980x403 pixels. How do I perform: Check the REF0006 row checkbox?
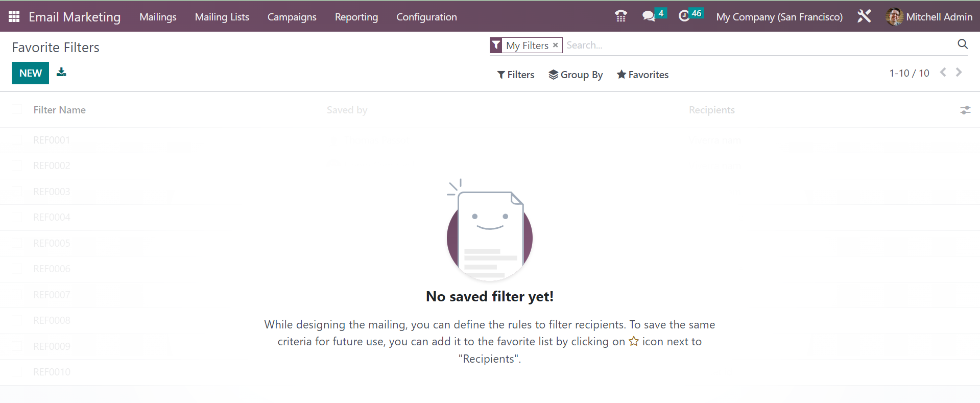[17, 268]
